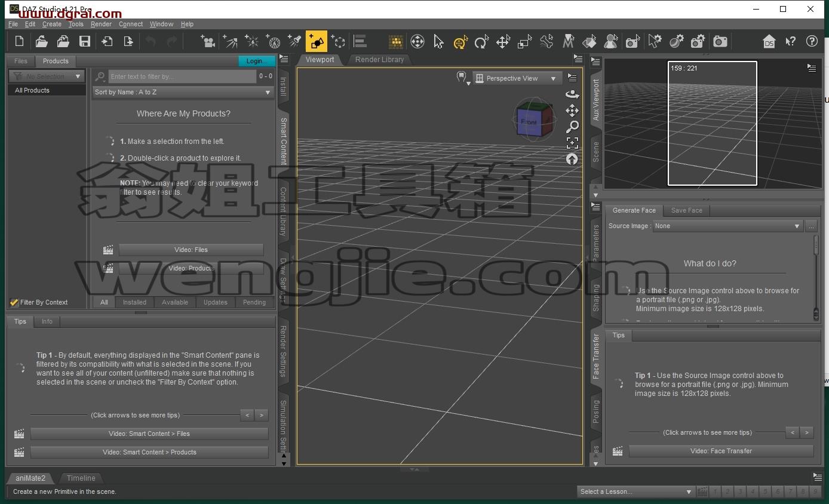Viewport: 829px width, 504px height.
Task: Click the zoom magnifier control in the viewport
Action: (x=572, y=127)
